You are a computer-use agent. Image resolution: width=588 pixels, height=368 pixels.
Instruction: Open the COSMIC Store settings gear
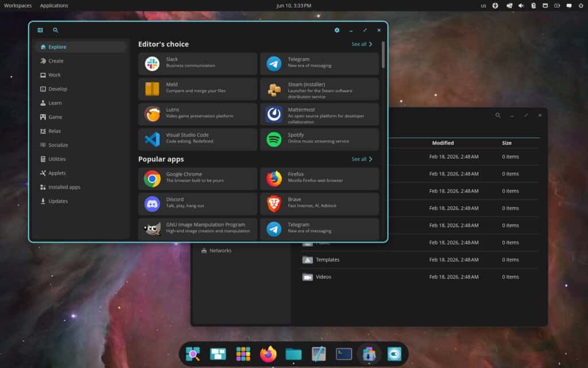coord(336,30)
